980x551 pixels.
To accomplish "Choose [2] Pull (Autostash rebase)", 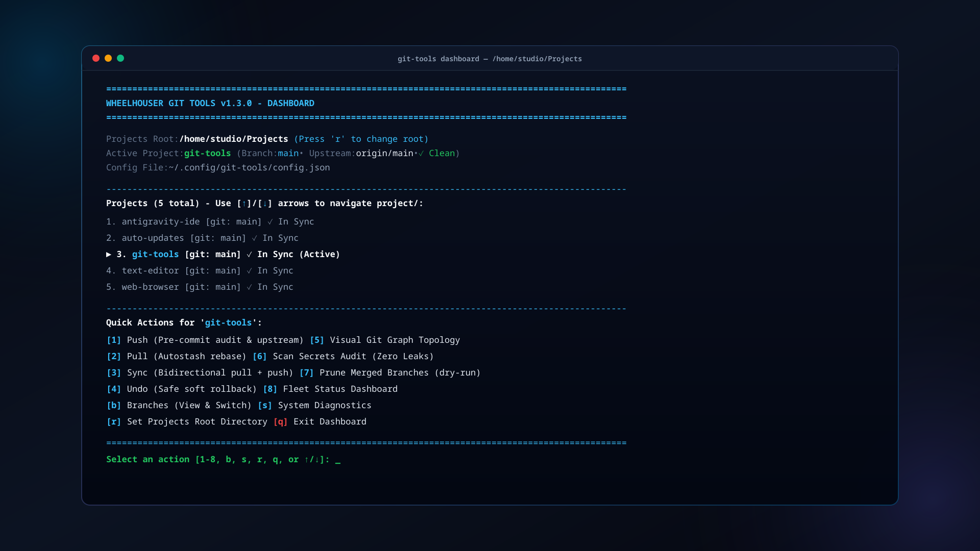I will click(x=177, y=356).
